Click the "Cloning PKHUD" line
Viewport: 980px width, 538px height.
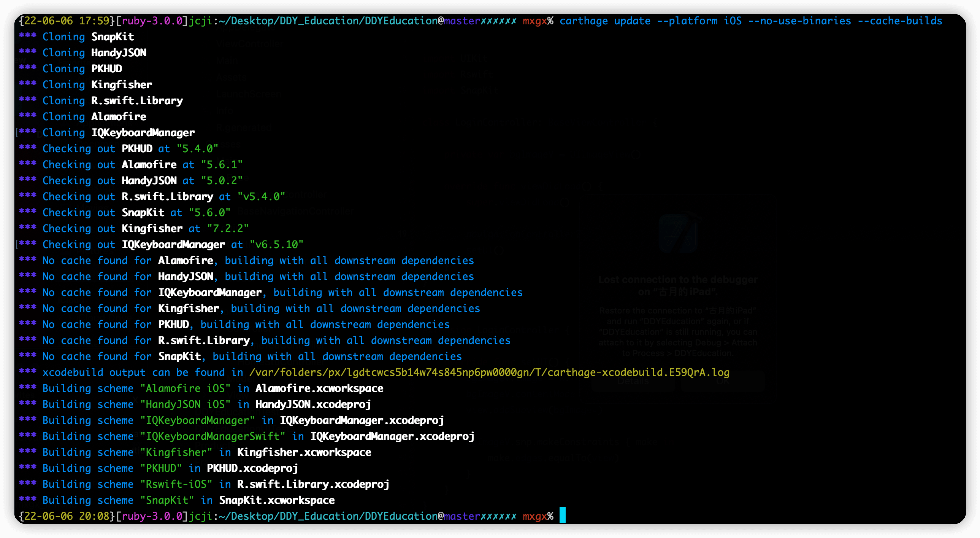tap(70, 69)
